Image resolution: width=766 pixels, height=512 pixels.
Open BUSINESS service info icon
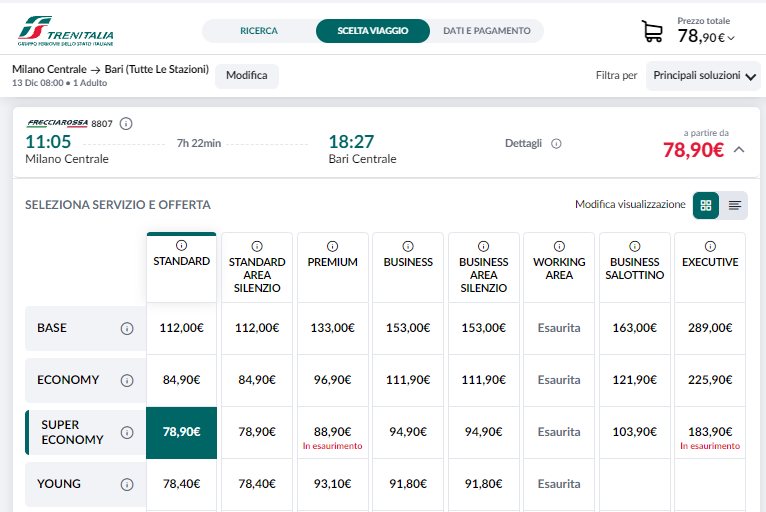coord(408,246)
